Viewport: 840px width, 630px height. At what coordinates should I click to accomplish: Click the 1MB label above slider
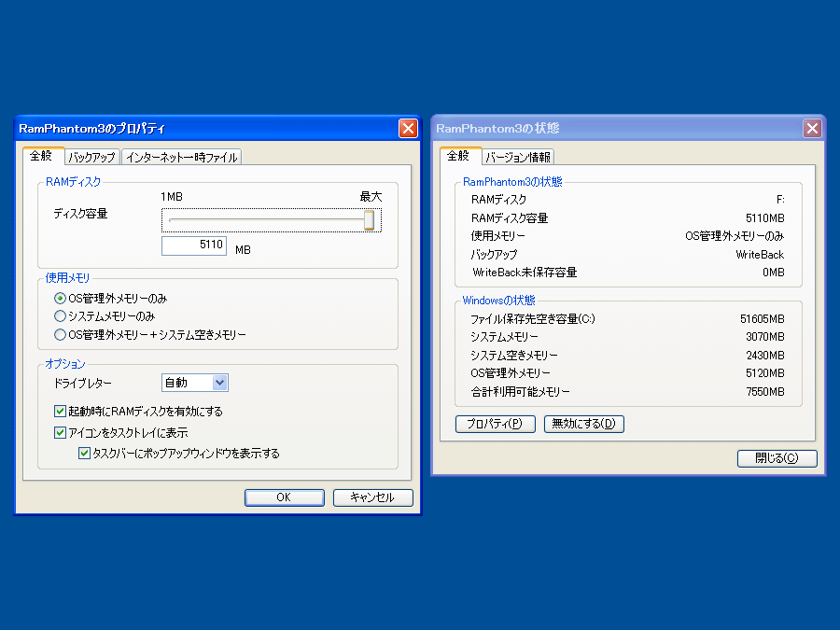coord(172,197)
